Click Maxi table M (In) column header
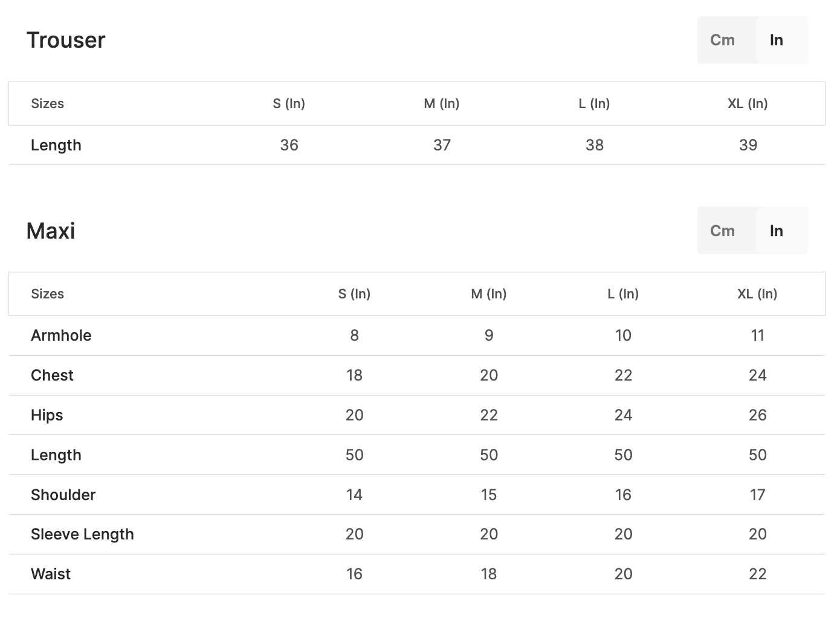 click(489, 294)
